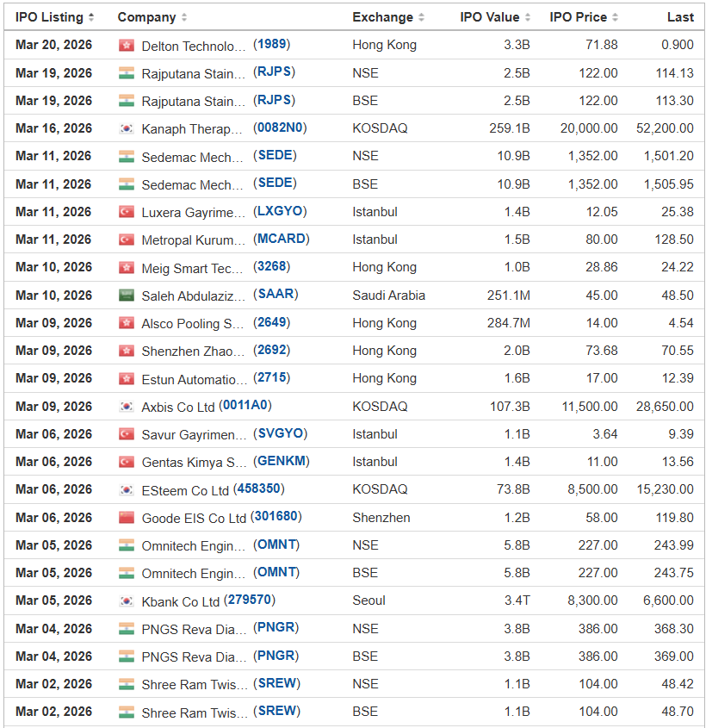
Task: Select the Mar 16, 2026 date cell
Action: coord(53,128)
